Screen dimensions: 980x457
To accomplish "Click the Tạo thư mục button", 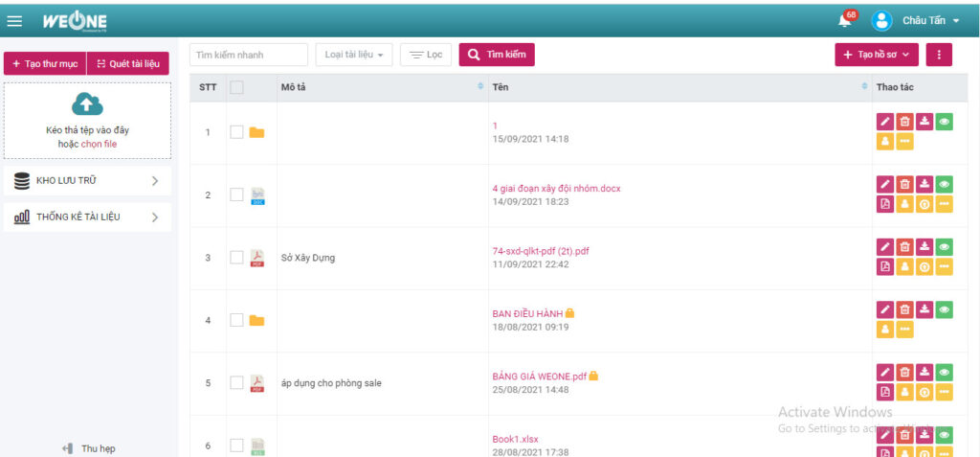I will click(x=45, y=64).
